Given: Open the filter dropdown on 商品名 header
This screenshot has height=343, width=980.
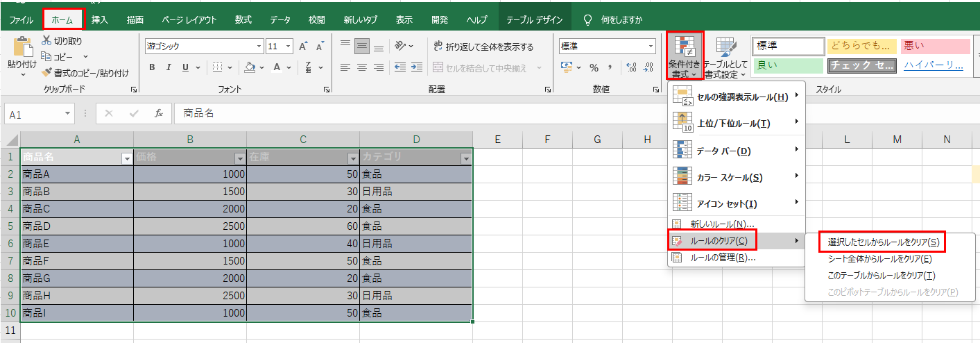Looking at the screenshot, I should (x=126, y=158).
